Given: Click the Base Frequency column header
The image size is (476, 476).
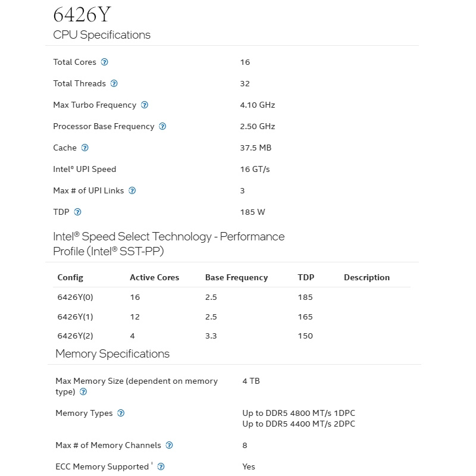Looking at the screenshot, I should point(236,277).
